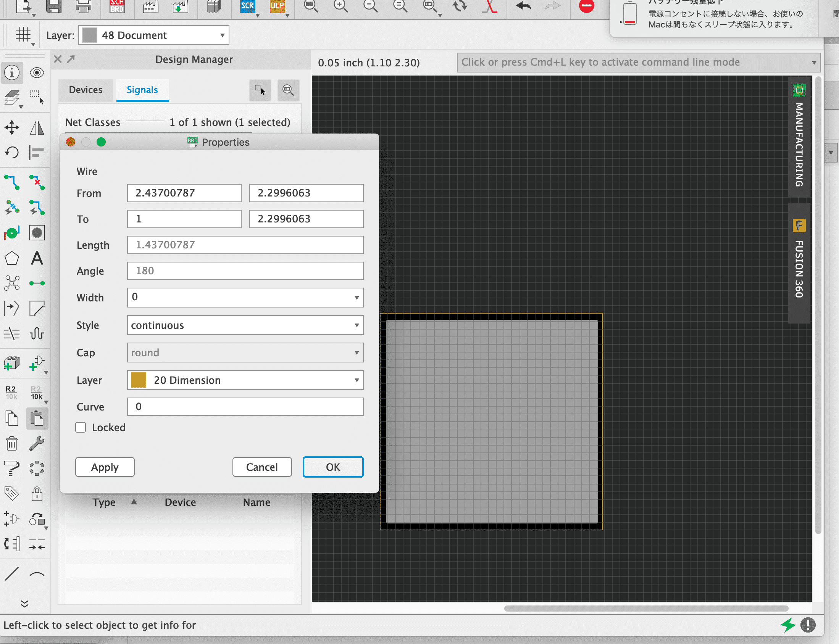Toggle the Show eye tool
The image size is (839, 644).
tap(37, 72)
